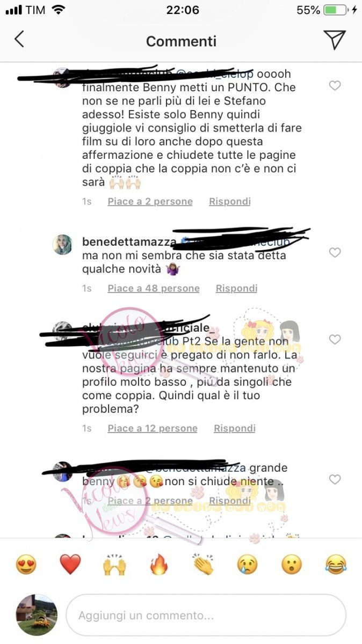Insert the laughing tears emoji

336,565
